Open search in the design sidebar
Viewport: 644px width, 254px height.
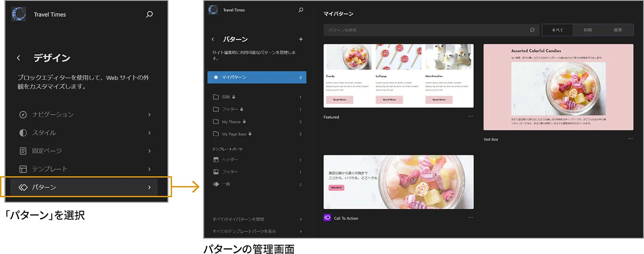(149, 14)
